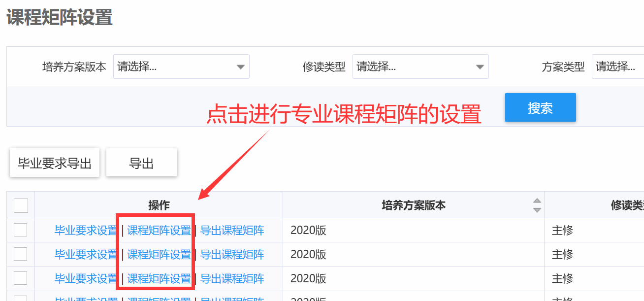Open 课程矩阵设置 in the second row
This screenshot has width=644, height=301.
pyautogui.click(x=159, y=254)
